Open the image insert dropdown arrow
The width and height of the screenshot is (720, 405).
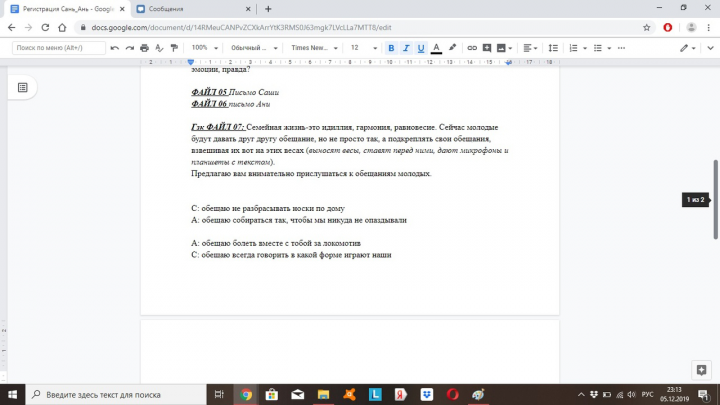point(510,48)
